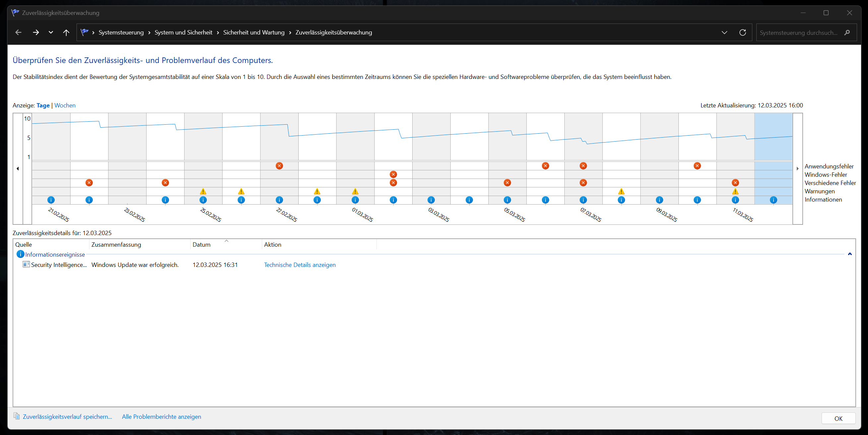
Task: Open Technische Details anzeigen link
Action: tap(299, 265)
